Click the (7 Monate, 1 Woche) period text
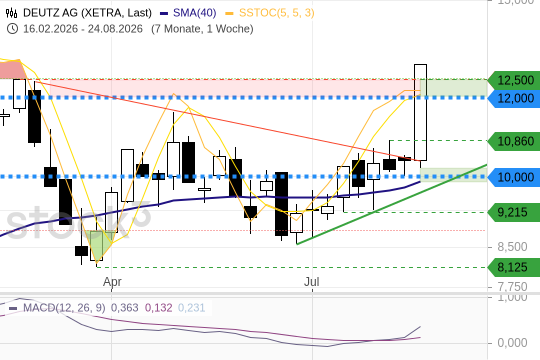The height and width of the screenshot is (360, 540). (202, 29)
